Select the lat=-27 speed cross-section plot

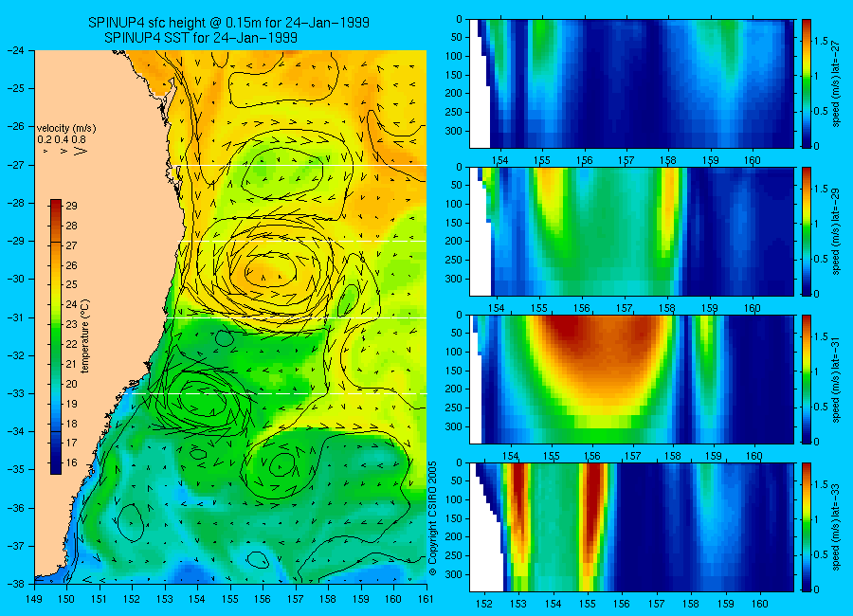(x=631, y=83)
